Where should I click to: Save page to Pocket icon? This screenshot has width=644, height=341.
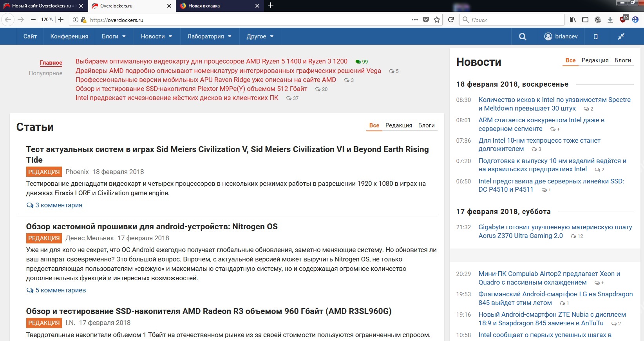tap(426, 20)
